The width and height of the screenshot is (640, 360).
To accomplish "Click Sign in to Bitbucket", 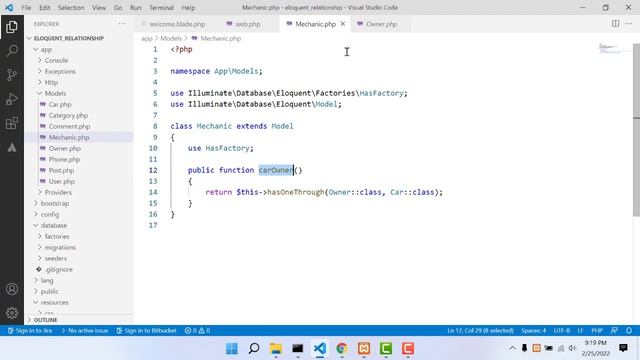I will click(x=146, y=331).
